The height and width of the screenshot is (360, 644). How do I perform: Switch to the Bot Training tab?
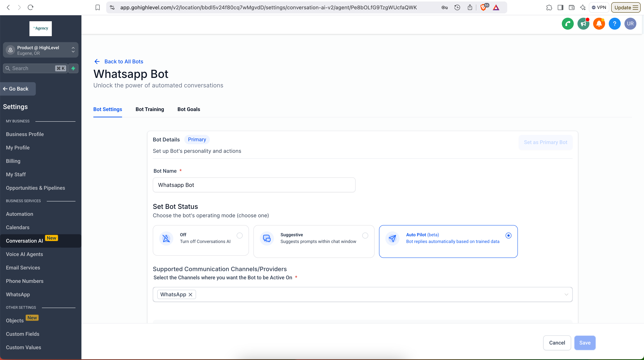[150, 109]
